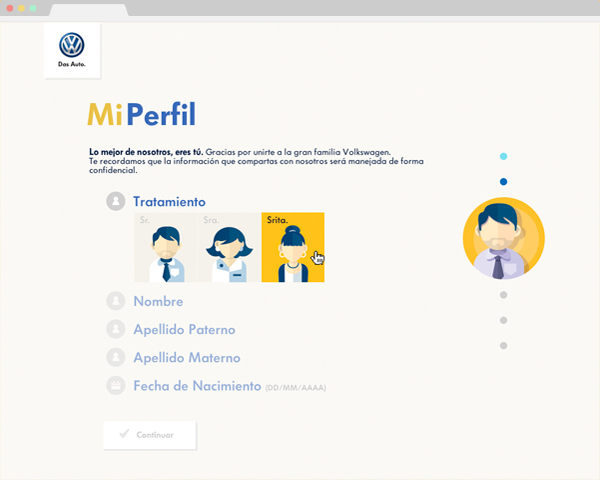Open the Fecha de Nacimiento section
This screenshot has height=480, width=600.
pyautogui.click(x=197, y=385)
